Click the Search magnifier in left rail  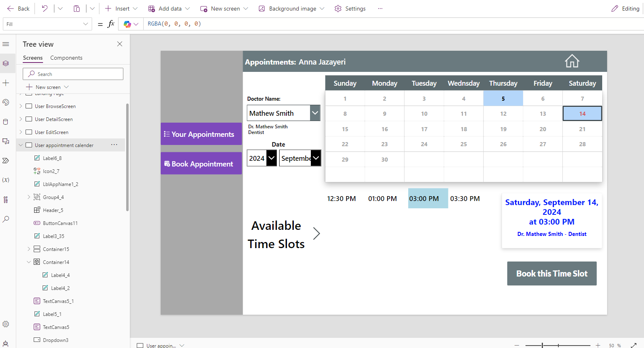pos(6,219)
